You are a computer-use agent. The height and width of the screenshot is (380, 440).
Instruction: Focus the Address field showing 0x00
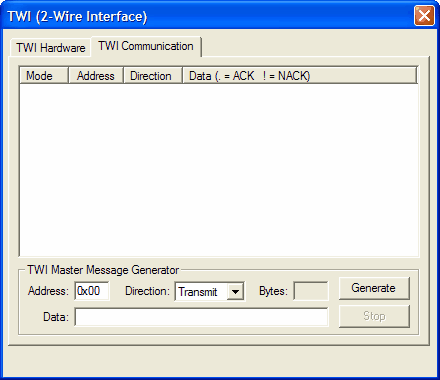(x=92, y=291)
